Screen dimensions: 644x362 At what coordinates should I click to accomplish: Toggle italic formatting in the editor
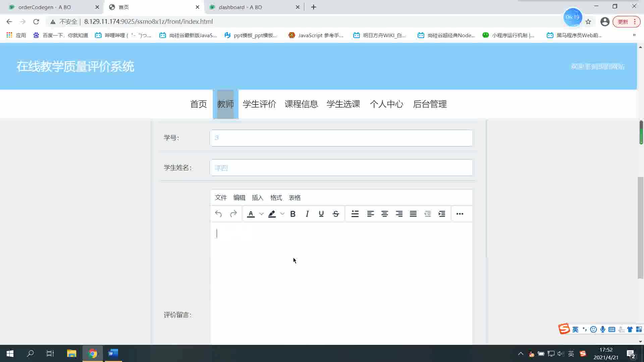coord(307,214)
